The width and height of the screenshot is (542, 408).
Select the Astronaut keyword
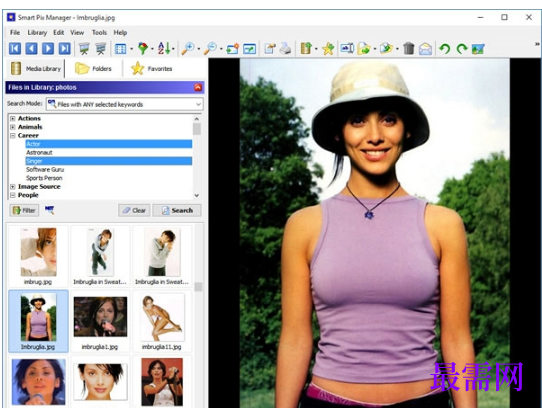[39, 152]
